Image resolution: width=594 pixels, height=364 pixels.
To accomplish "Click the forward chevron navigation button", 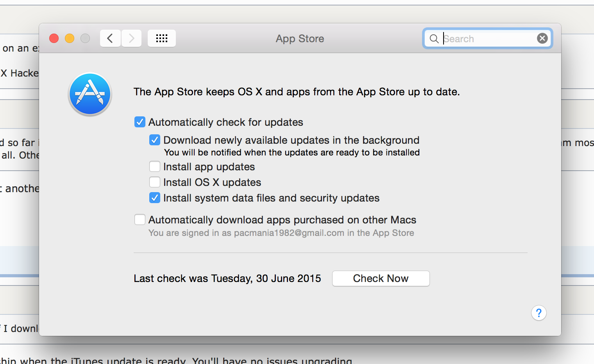I will (x=131, y=38).
